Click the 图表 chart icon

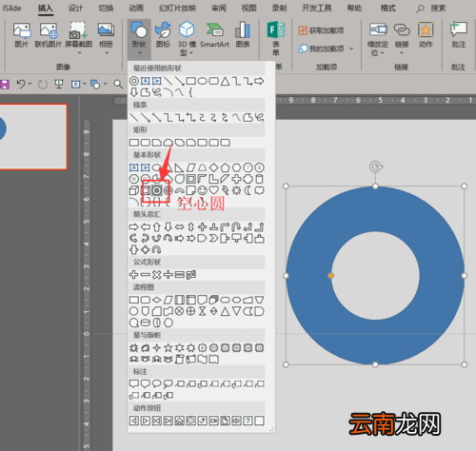point(243,35)
